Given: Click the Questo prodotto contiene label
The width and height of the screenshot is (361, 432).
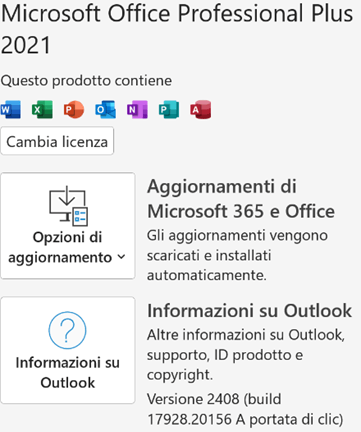Looking at the screenshot, I should pyautogui.click(x=86, y=81).
